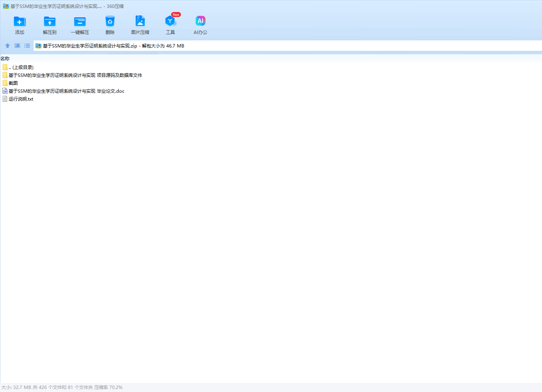The height and width of the screenshot is (392, 542).
Task: Select the 毕业论文.doc file
Action: pos(66,91)
